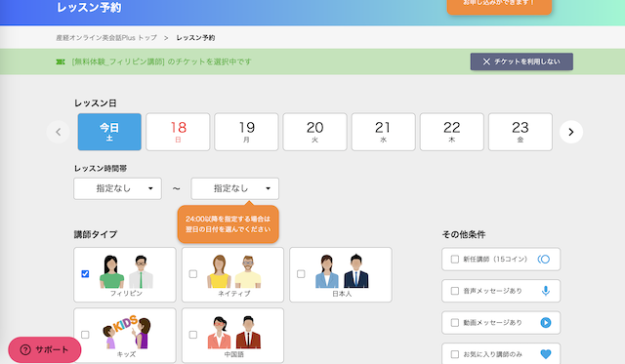Screen dimensions: 625x364
Task: Click the その他条件 section heading
Action: pos(464,234)
